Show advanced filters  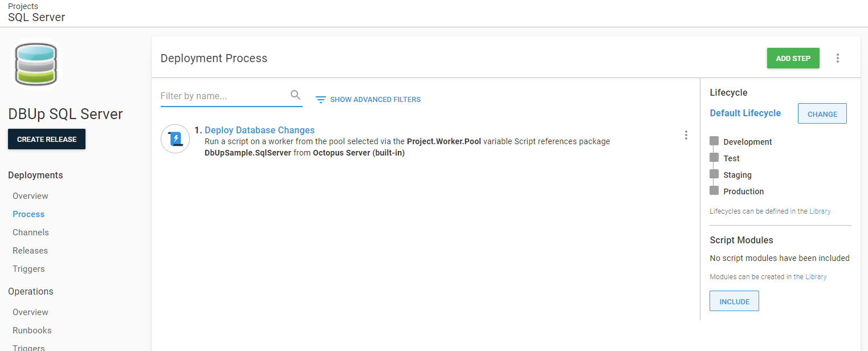click(375, 100)
